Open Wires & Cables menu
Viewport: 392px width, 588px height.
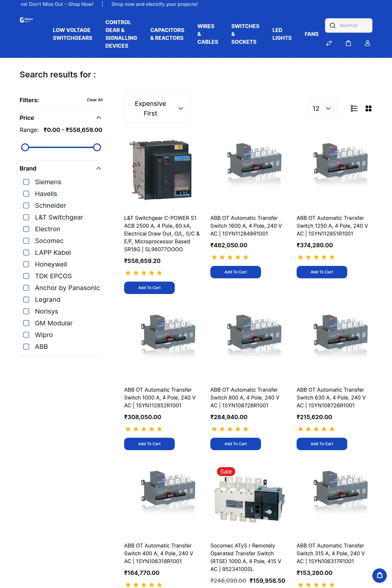pyautogui.click(x=208, y=34)
